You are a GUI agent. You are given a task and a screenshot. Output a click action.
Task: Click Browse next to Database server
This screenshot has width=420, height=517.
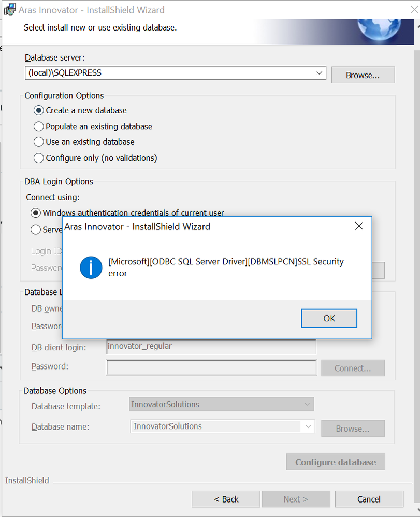tap(363, 75)
